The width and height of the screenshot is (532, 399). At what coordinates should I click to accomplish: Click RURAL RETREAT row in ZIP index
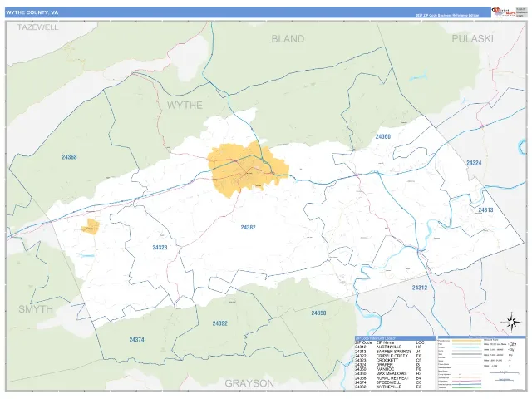389,378
